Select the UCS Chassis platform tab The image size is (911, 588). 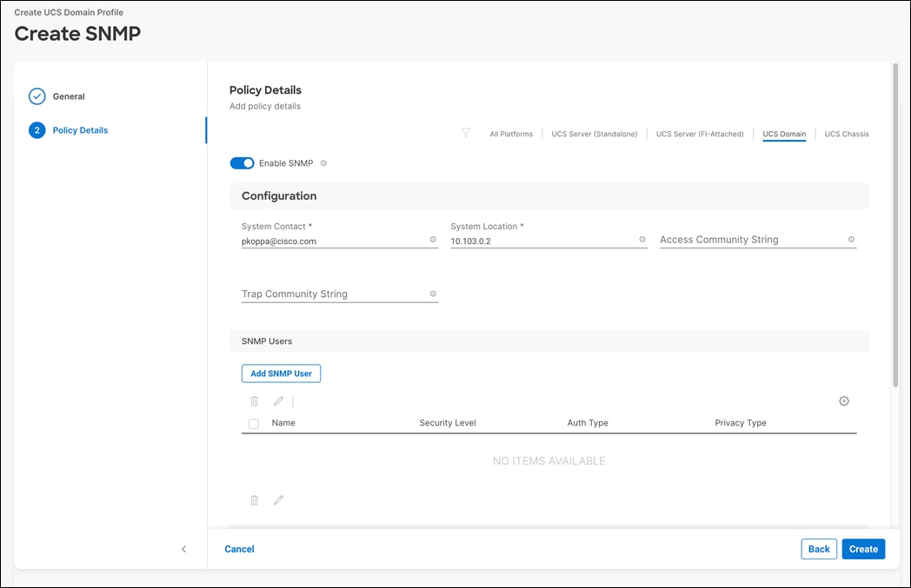[x=846, y=133]
